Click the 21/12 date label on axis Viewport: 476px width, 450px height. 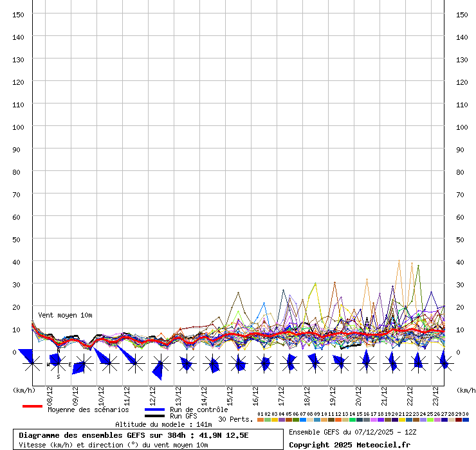pos(385,393)
